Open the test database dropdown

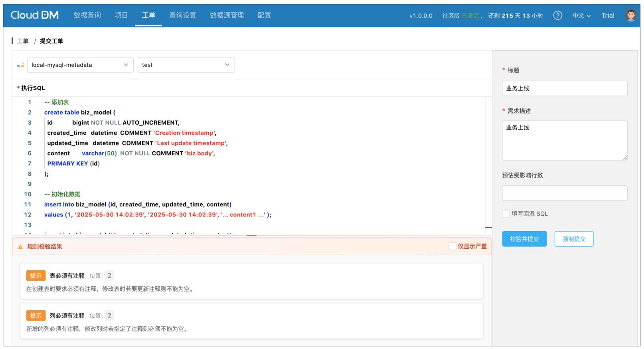186,65
